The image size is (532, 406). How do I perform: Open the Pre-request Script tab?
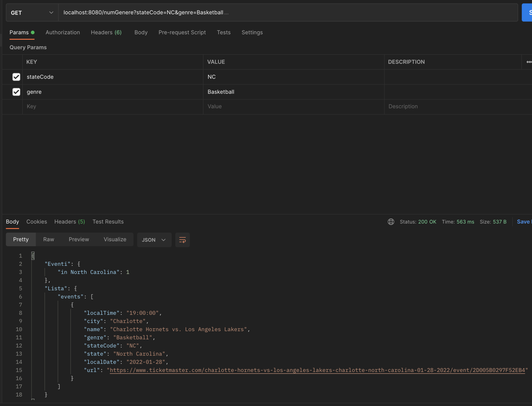pos(182,32)
